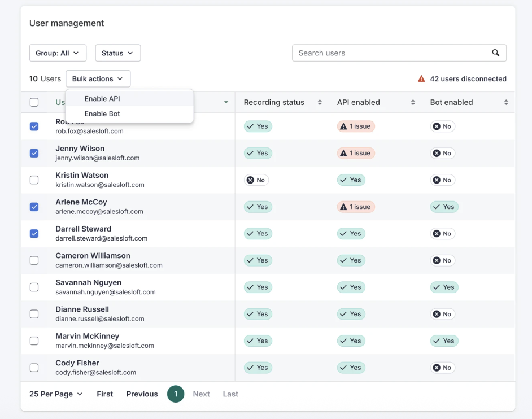Collapse the Bulk actions dropdown
The width and height of the screenshot is (532, 419).
point(98,78)
